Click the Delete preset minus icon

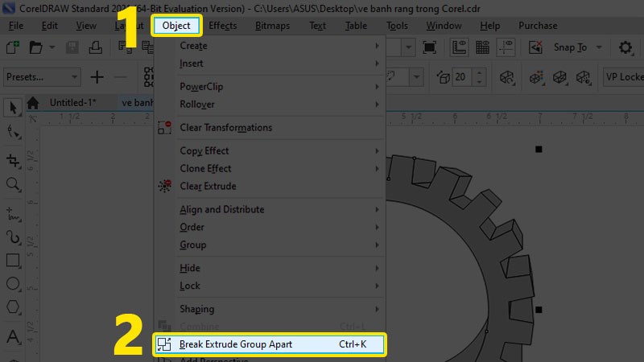120,77
